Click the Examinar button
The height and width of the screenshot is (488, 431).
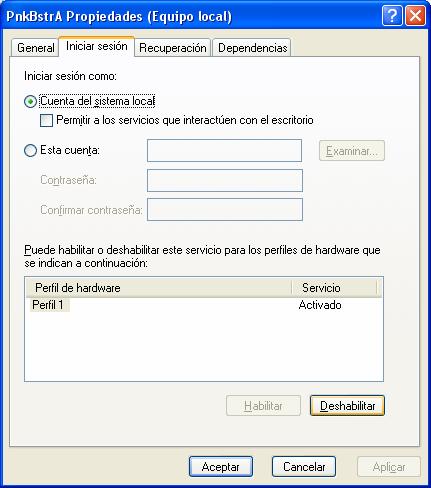(x=352, y=151)
